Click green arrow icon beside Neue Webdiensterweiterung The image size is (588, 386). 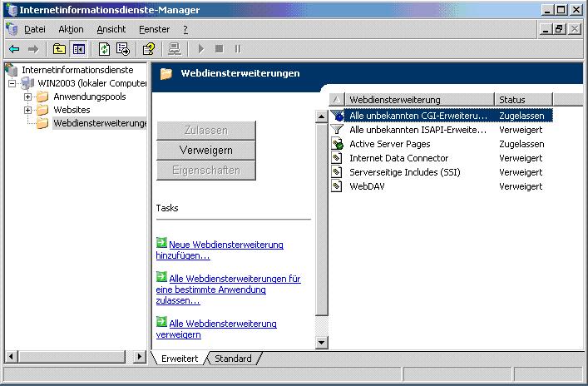pyautogui.click(x=161, y=243)
